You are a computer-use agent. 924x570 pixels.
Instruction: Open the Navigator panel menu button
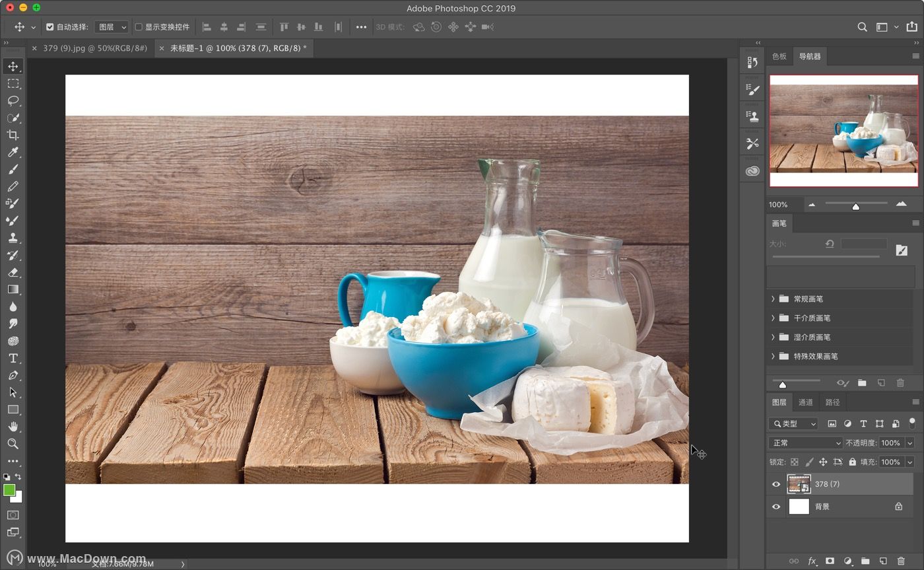(915, 56)
